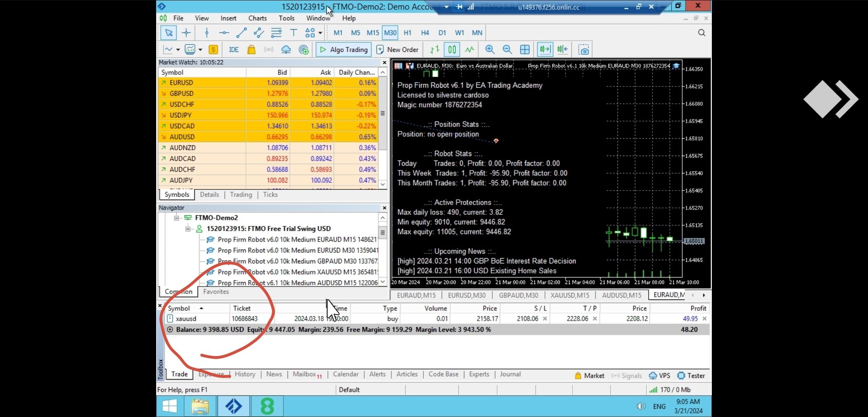This screenshot has height=417, width=868.
Task: Expand the Balance summary row
Action: [170, 330]
